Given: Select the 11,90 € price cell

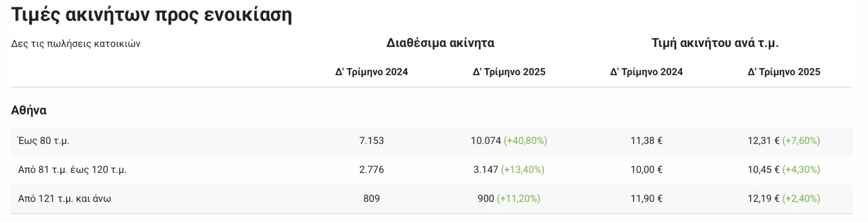Looking at the screenshot, I should (646, 199).
